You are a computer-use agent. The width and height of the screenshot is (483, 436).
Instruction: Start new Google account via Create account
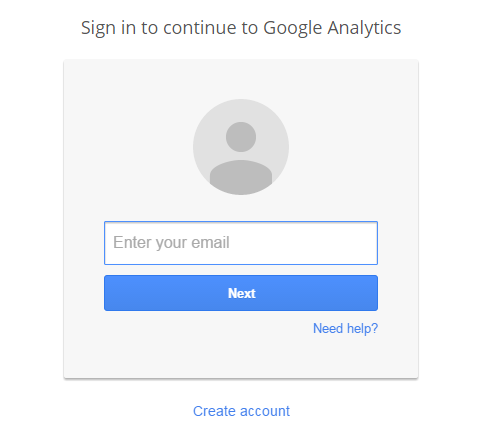click(241, 411)
